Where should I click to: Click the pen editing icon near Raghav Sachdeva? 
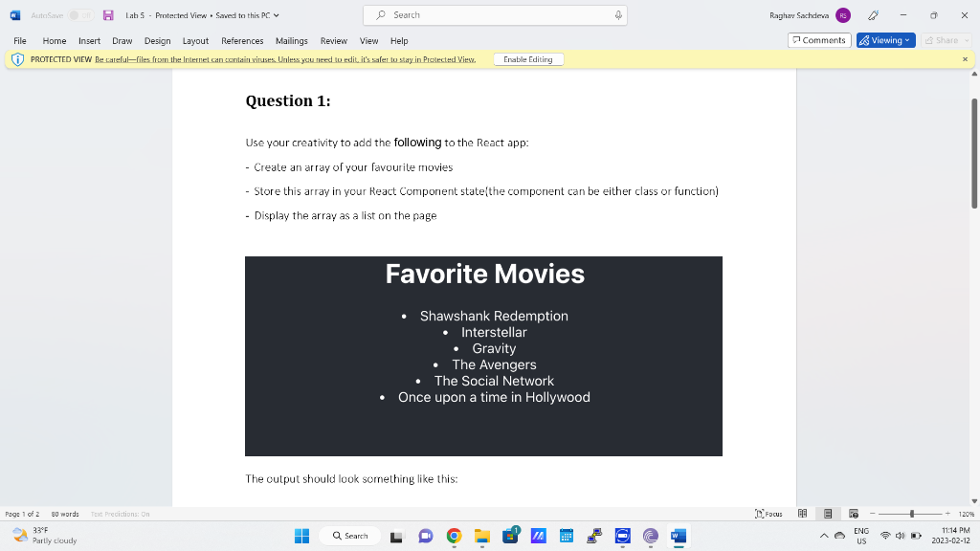pyautogui.click(x=873, y=14)
